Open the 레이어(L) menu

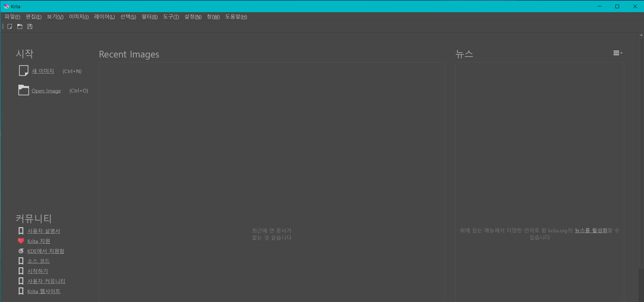point(105,17)
